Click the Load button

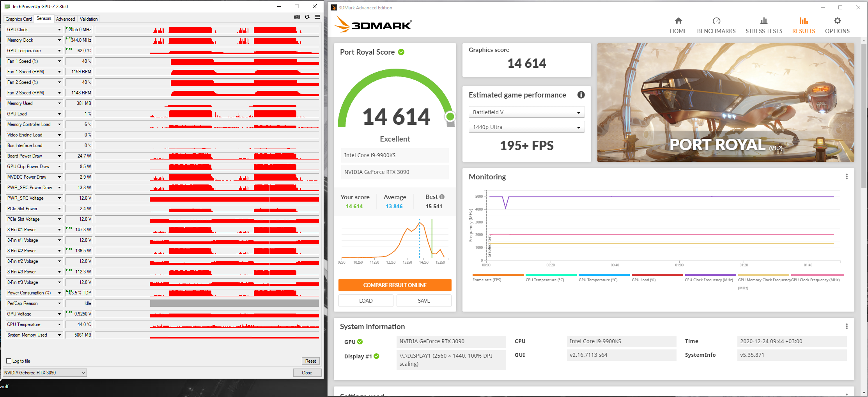(366, 301)
